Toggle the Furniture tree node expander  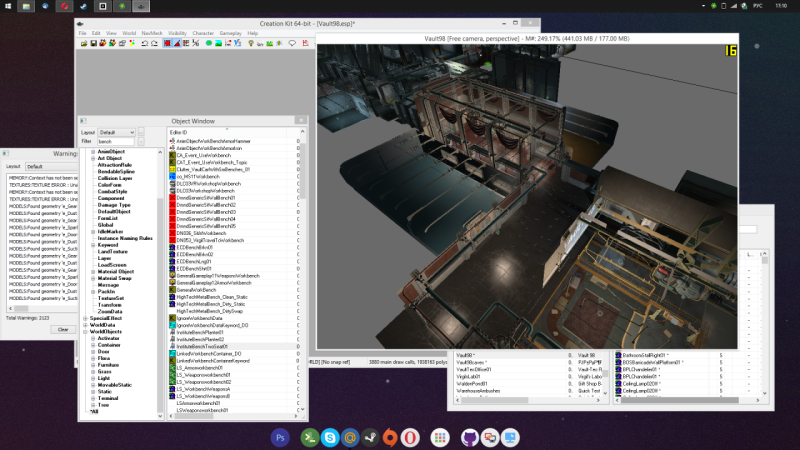pyautogui.click(x=93, y=365)
